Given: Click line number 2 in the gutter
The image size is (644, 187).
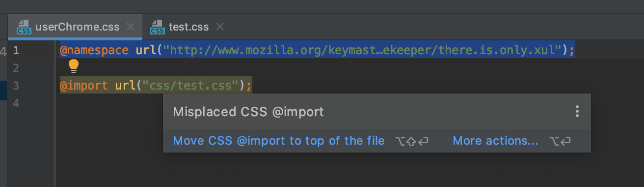Looking at the screenshot, I should (16, 68).
